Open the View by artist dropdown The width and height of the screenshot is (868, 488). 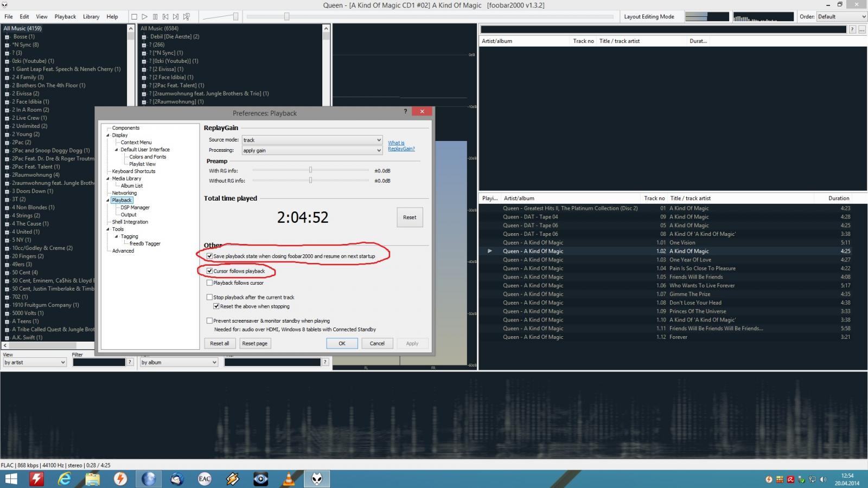pos(35,362)
